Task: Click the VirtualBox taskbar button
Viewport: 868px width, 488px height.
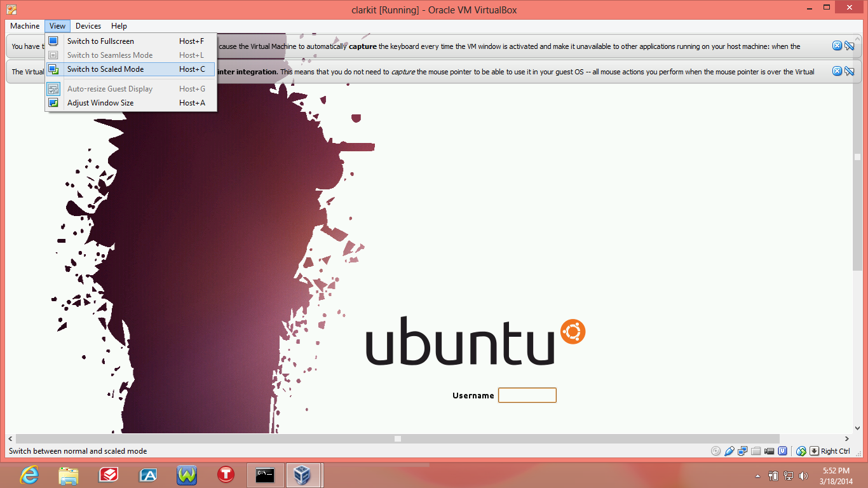Action: coord(304,475)
